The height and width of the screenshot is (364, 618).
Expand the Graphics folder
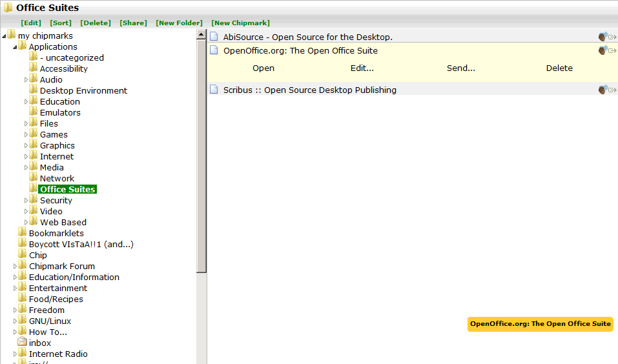point(26,145)
